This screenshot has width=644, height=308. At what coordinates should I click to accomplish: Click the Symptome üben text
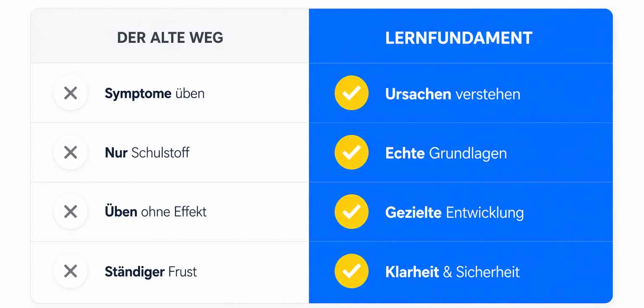click(154, 93)
